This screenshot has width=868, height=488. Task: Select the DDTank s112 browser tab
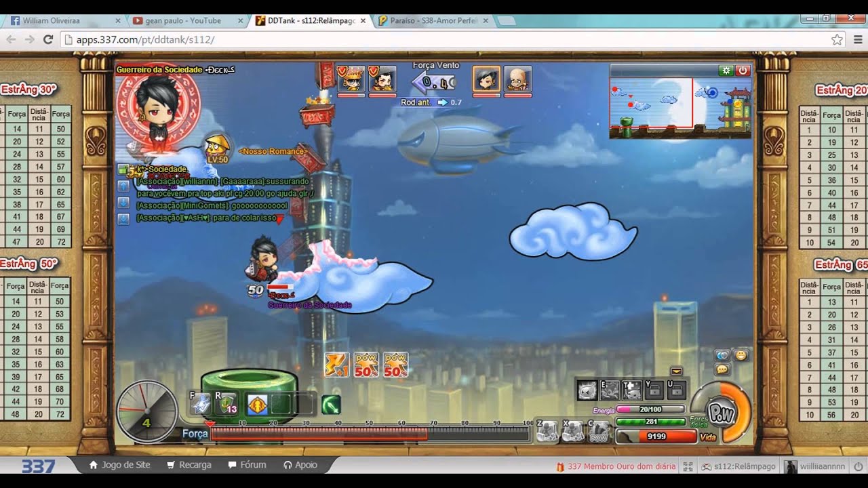(311, 21)
